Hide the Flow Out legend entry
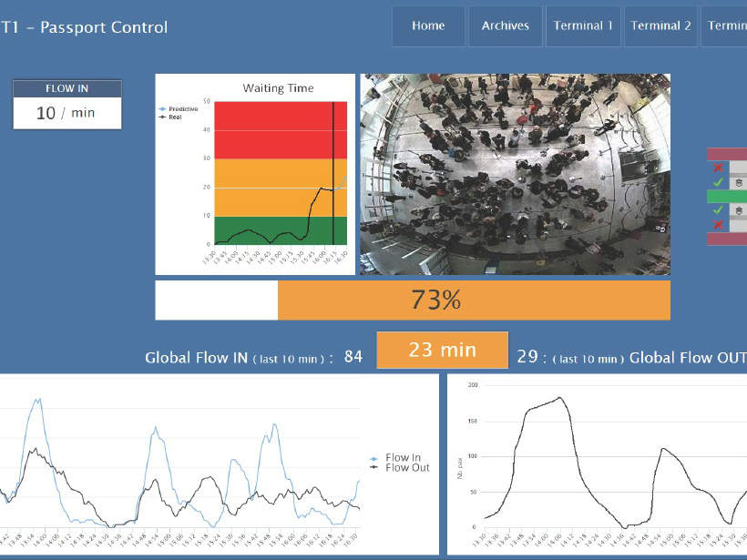747x560 pixels. pyautogui.click(x=404, y=468)
